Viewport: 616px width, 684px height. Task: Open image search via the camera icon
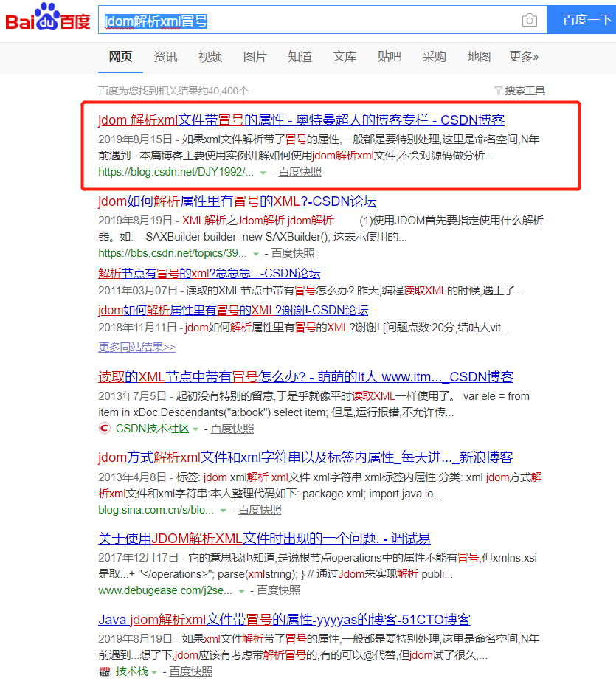pos(529,21)
